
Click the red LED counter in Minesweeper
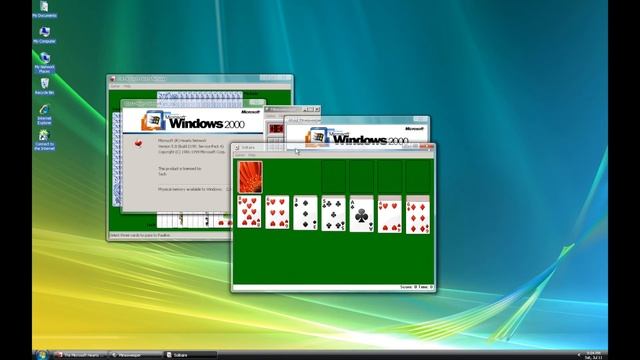coord(276,129)
